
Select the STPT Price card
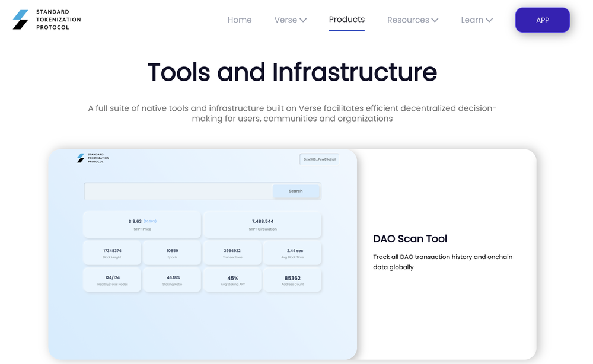click(x=142, y=225)
